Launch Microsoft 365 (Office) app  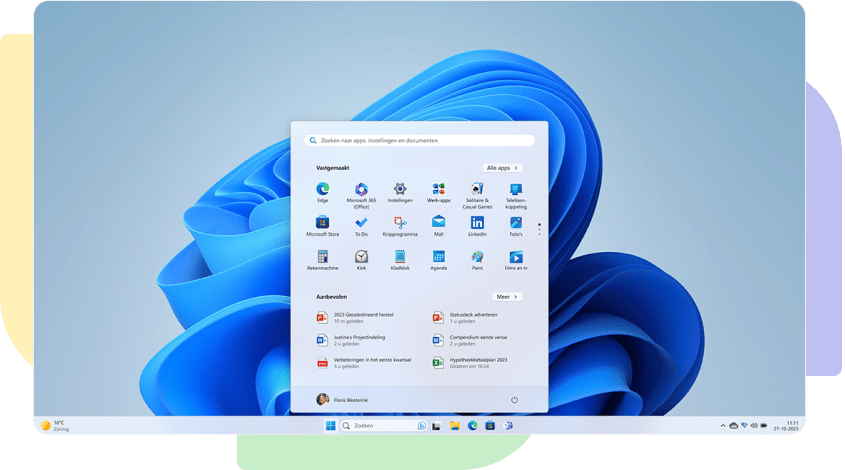pyautogui.click(x=361, y=195)
